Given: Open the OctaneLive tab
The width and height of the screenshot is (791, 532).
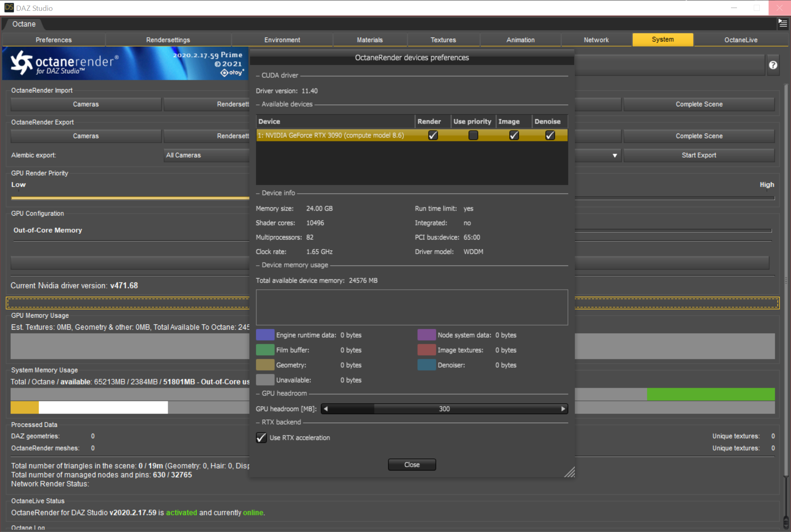Looking at the screenshot, I should click(x=741, y=40).
